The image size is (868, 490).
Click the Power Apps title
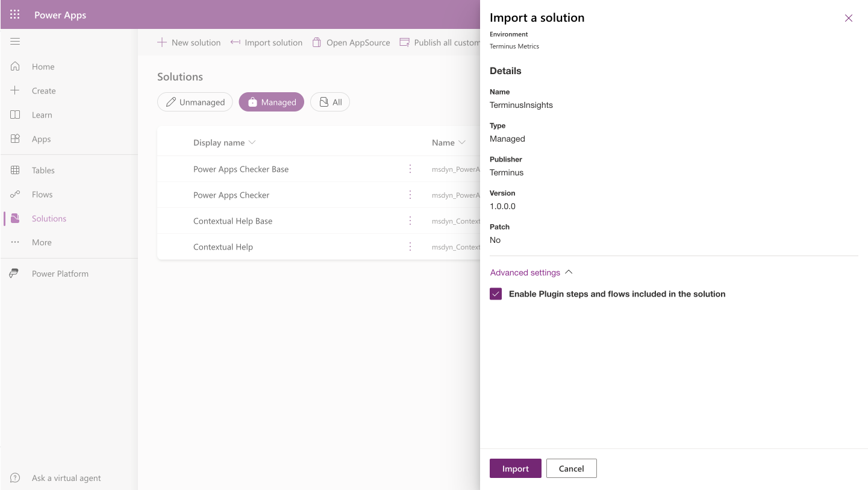point(60,15)
